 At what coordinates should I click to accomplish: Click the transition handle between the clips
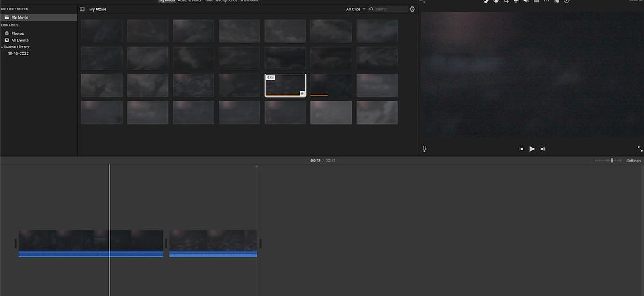pos(166,243)
